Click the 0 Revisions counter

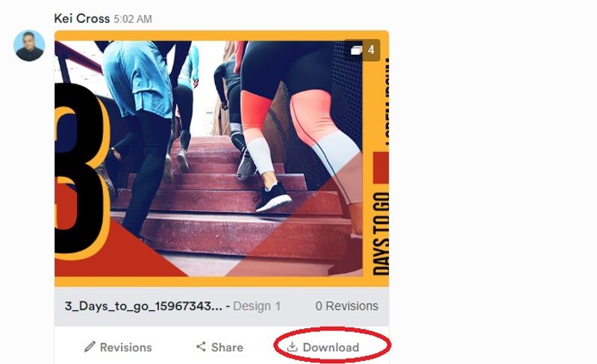click(347, 306)
